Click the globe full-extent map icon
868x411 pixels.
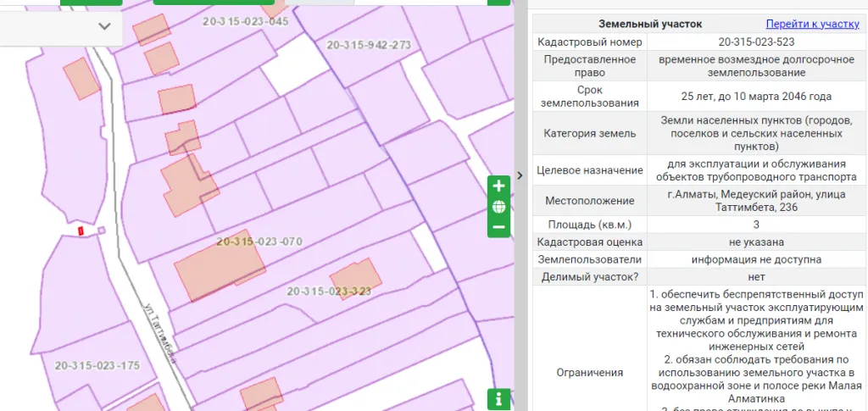point(498,207)
